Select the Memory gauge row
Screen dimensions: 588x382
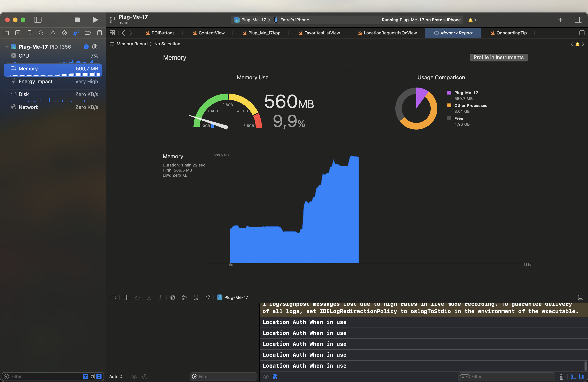point(53,70)
